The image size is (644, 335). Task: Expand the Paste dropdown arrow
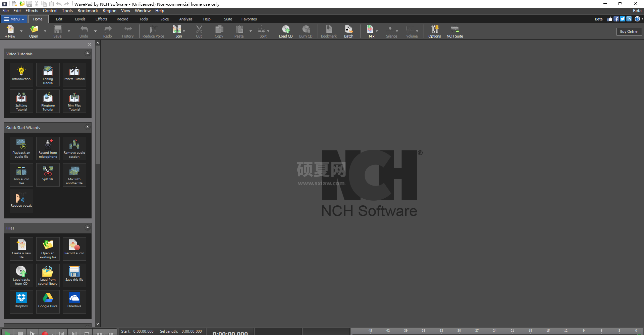click(251, 31)
